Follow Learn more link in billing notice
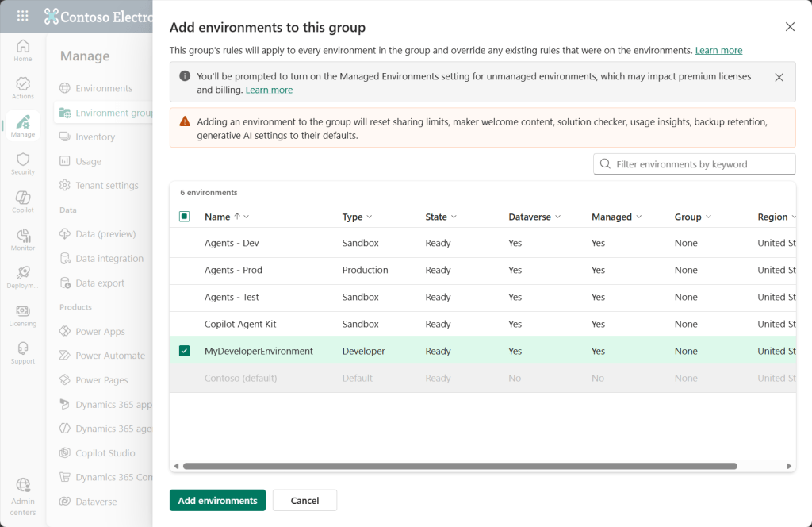The height and width of the screenshot is (527, 812). [x=269, y=90]
